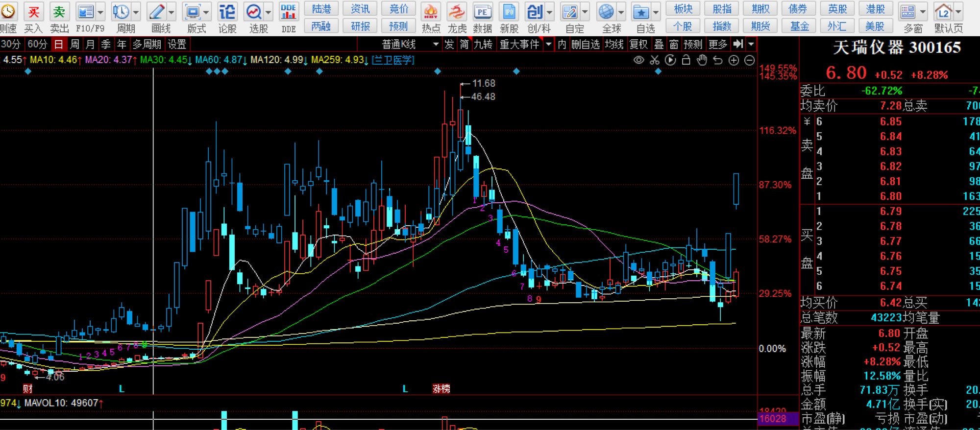Expand the 版式 layout dropdown arrow
980x430 pixels.
[206, 12]
